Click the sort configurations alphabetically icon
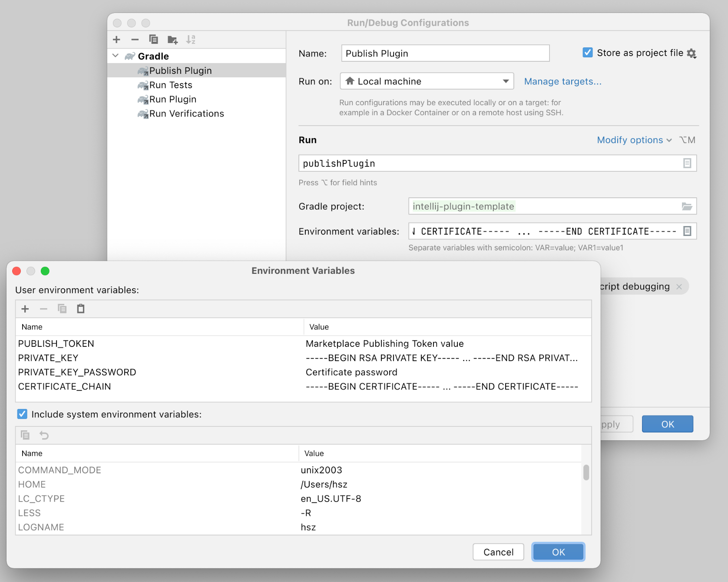728x582 pixels. [191, 40]
